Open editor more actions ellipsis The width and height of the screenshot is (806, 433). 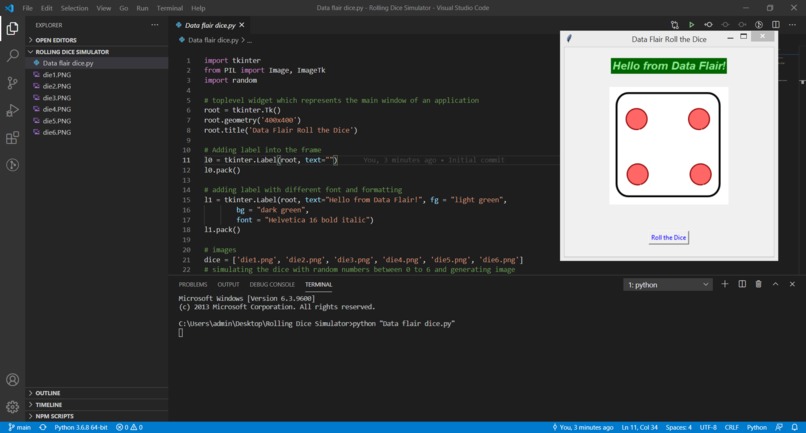792,25
